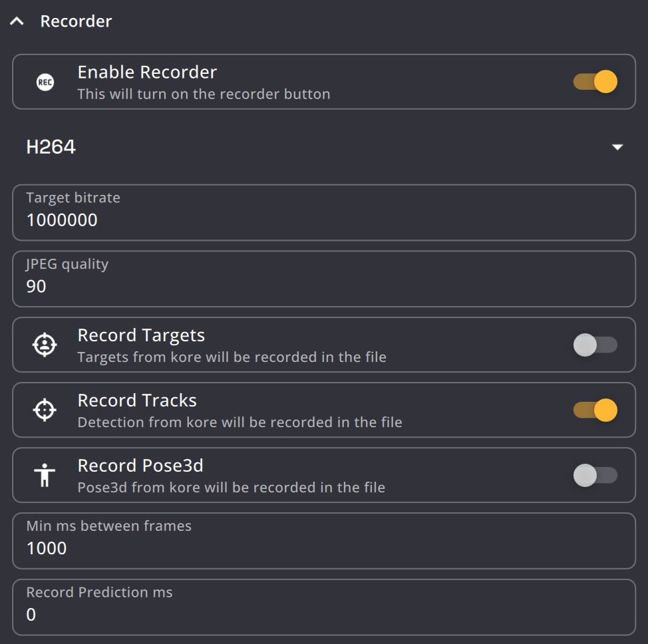Screen dimensions: 648x644
Task: Click the person-in-crosshair Record Targets icon
Action: coord(45,345)
